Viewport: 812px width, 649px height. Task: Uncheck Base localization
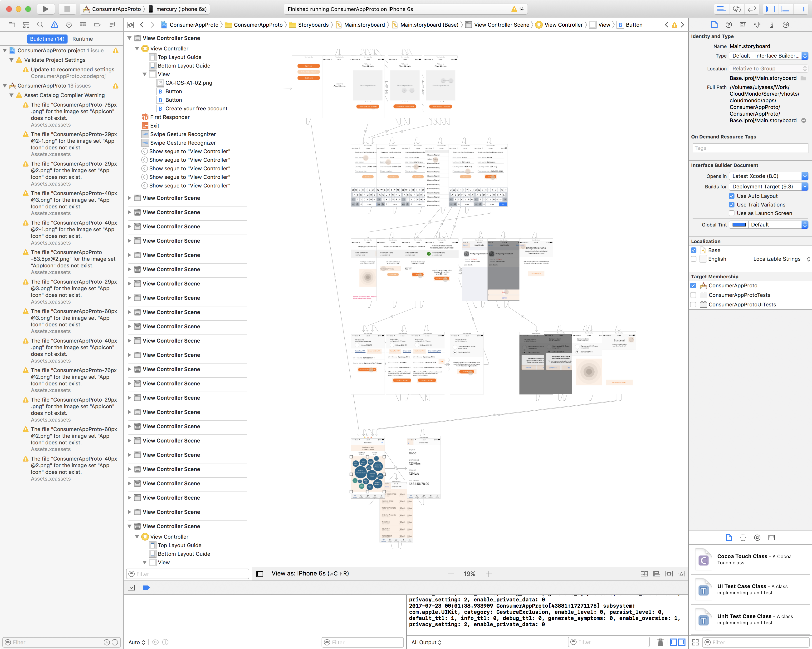(693, 251)
